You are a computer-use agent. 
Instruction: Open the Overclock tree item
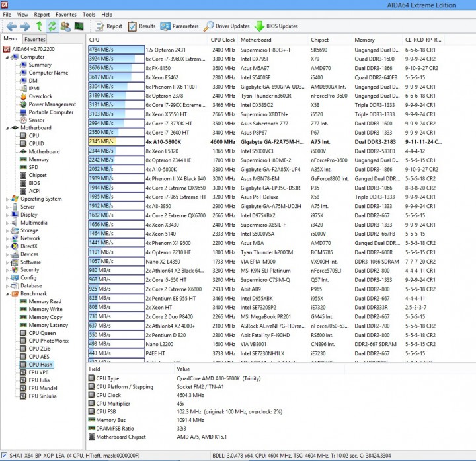(36, 96)
